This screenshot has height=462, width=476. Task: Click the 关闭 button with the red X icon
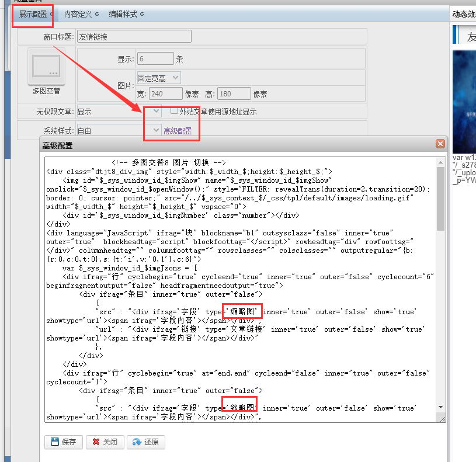point(105,442)
